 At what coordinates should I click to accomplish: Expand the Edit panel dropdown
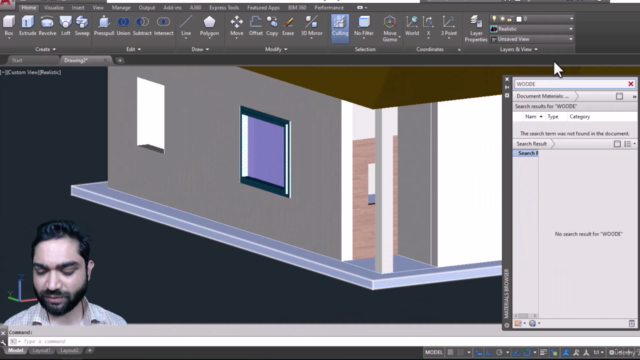coord(133,49)
